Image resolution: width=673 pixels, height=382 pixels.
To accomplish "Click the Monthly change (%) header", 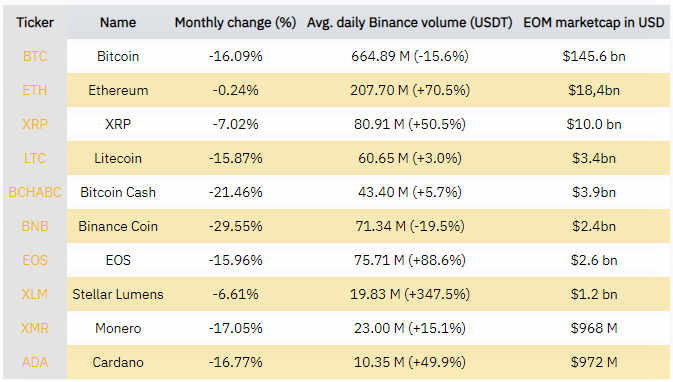I will [235, 22].
